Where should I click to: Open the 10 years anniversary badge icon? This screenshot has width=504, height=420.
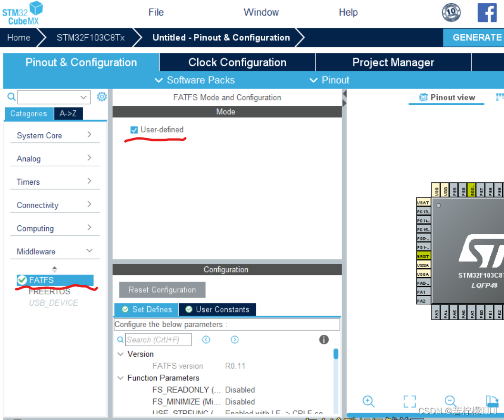pyautogui.click(x=451, y=12)
